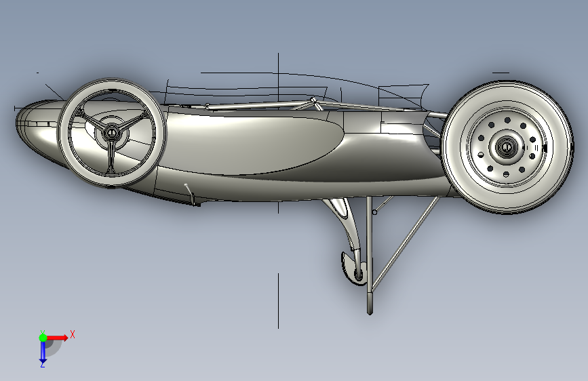Screen dimensions: 588x381
Task: Select the vertical support rod below the body
Action: 370,255
